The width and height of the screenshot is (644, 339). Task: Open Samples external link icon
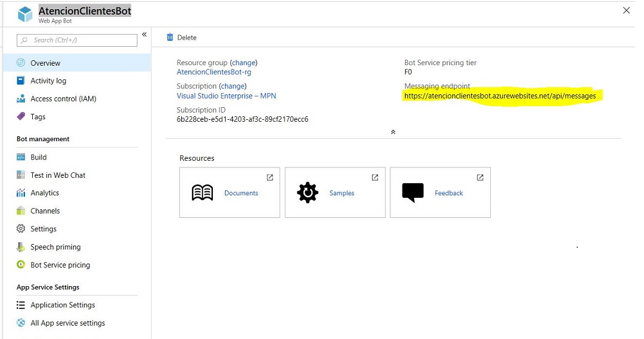(375, 178)
